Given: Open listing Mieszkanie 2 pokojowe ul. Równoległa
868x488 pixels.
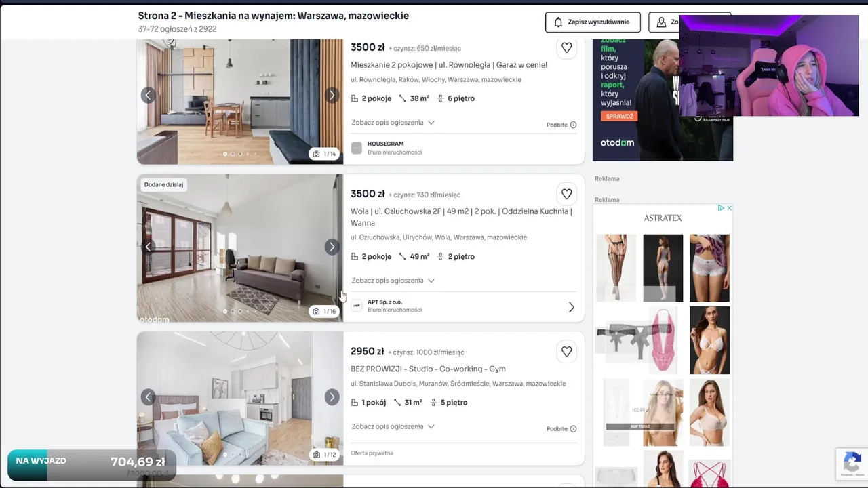Looking at the screenshot, I should click(449, 65).
